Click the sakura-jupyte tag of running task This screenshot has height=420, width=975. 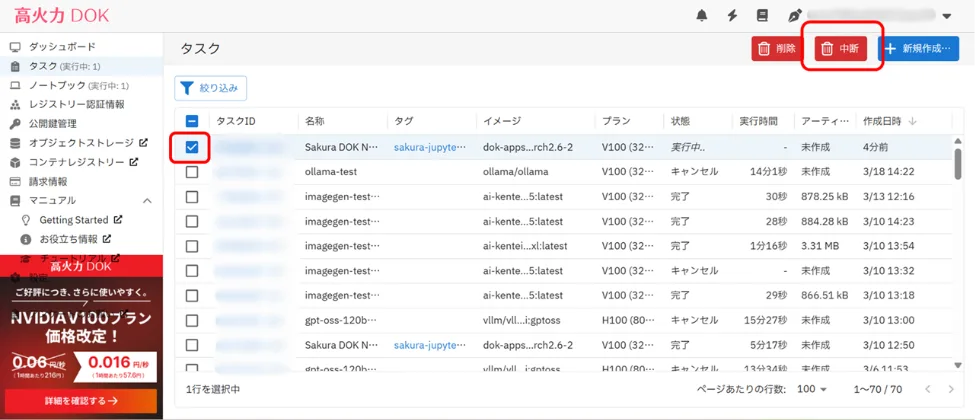point(430,147)
